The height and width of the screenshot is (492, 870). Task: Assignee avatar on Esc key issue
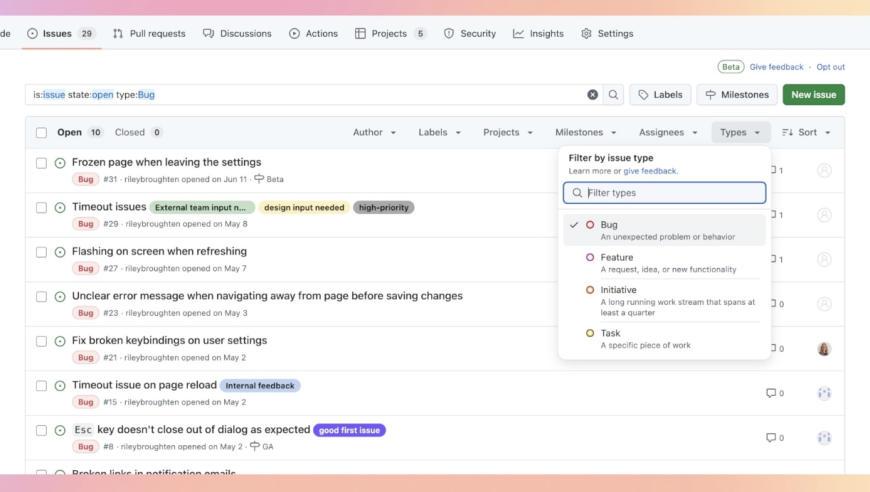pyautogui.click(x=824, y=438)
